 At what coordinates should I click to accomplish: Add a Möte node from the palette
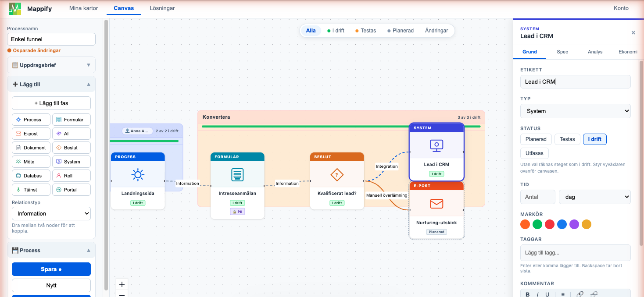click(x=31, y=162)
